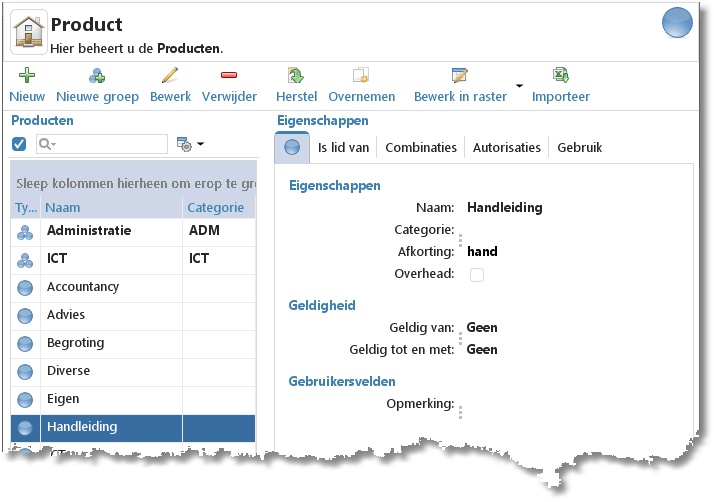Toggle the checkbox beside the product search box

[19, 144]
